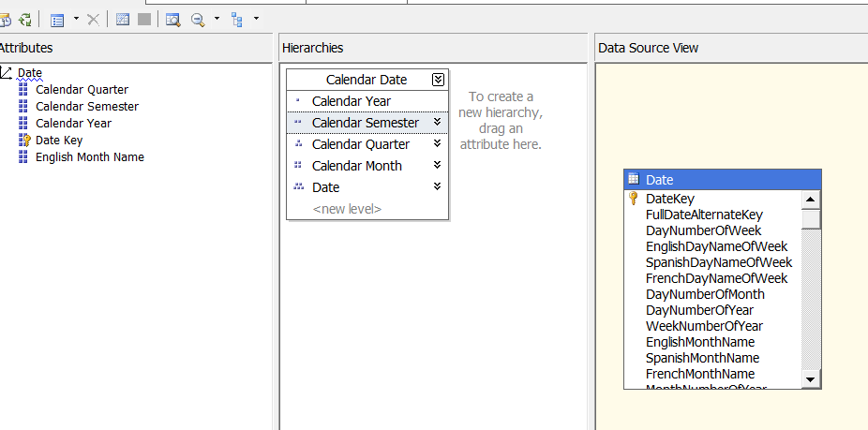Click the level icon beside Date in hierarchy

click(299, 186)
